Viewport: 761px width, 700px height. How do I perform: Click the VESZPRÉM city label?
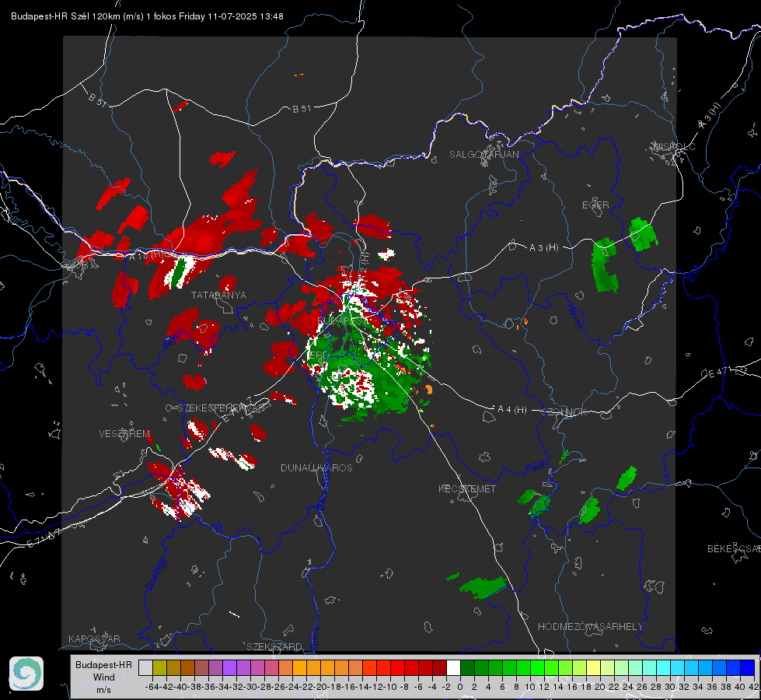click(x=124, y=433)
